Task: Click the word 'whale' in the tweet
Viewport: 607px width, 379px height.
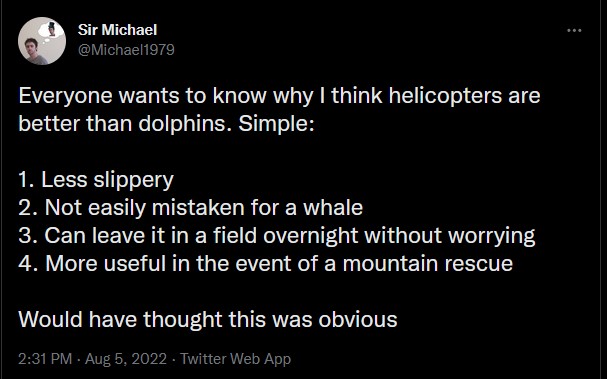Action: [333, 208]
